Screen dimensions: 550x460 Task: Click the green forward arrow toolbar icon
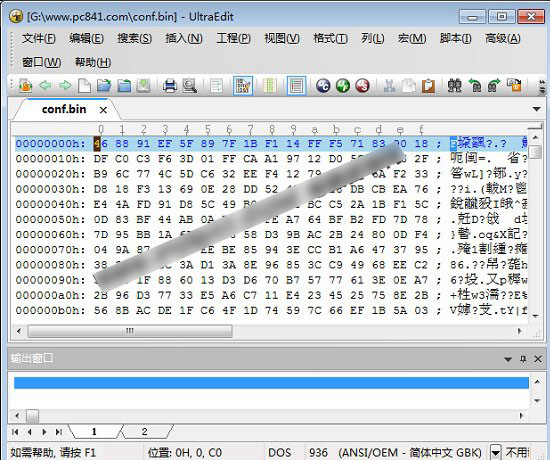pyautogui.click(x=65, y=85)
